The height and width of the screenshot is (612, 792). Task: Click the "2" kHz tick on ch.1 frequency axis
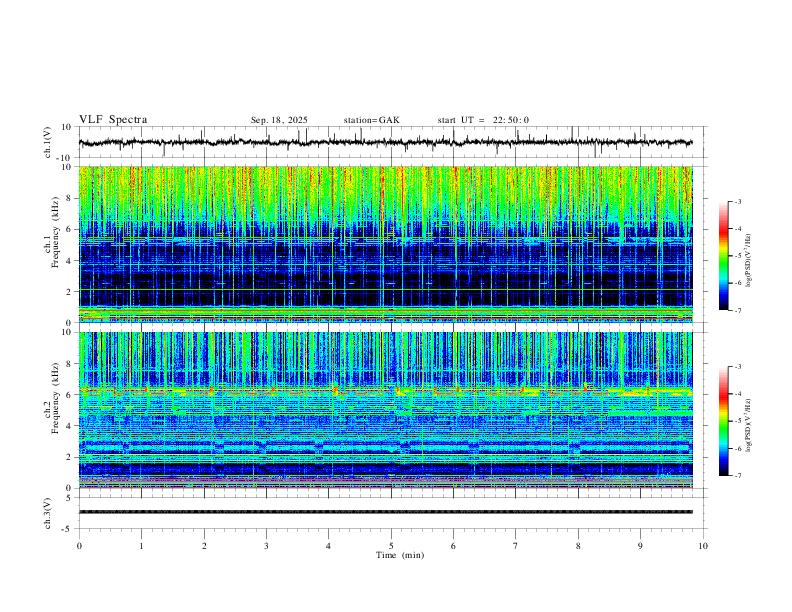tap(70, 291)
